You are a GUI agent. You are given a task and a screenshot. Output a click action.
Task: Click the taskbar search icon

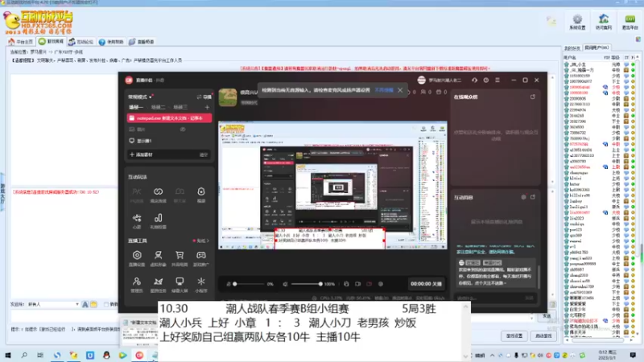(x=24, y=356)
